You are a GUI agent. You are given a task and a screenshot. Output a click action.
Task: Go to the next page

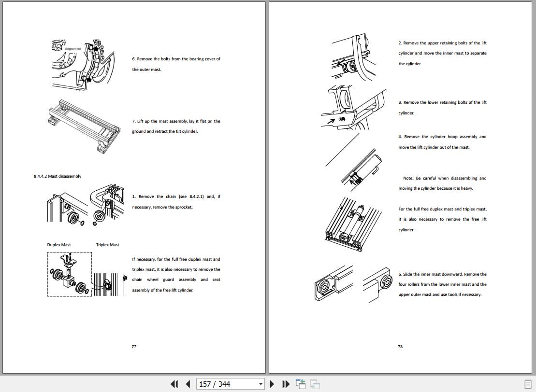pyautogui.click(x=272, y=384)
